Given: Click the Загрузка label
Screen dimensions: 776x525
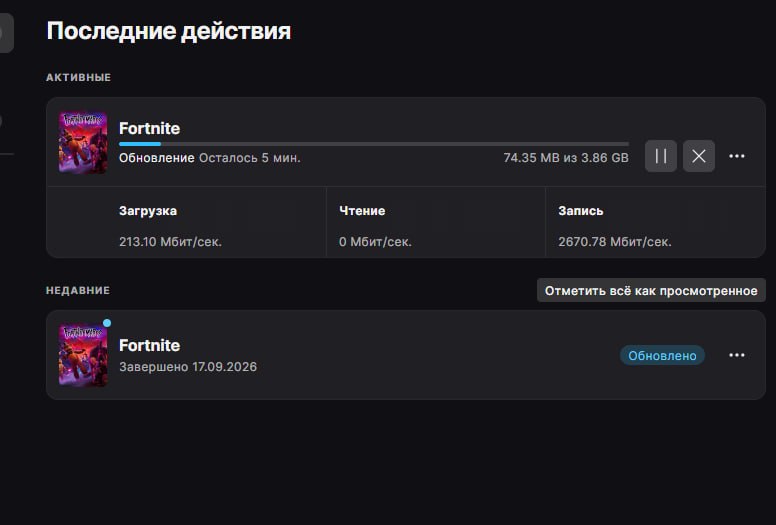Looking at the screenshot, I should tap(148, 211).
